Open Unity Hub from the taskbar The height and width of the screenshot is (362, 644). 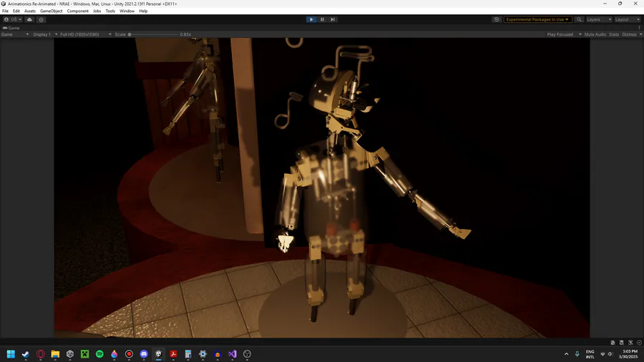pyautogui.click(x=70, y=354)
